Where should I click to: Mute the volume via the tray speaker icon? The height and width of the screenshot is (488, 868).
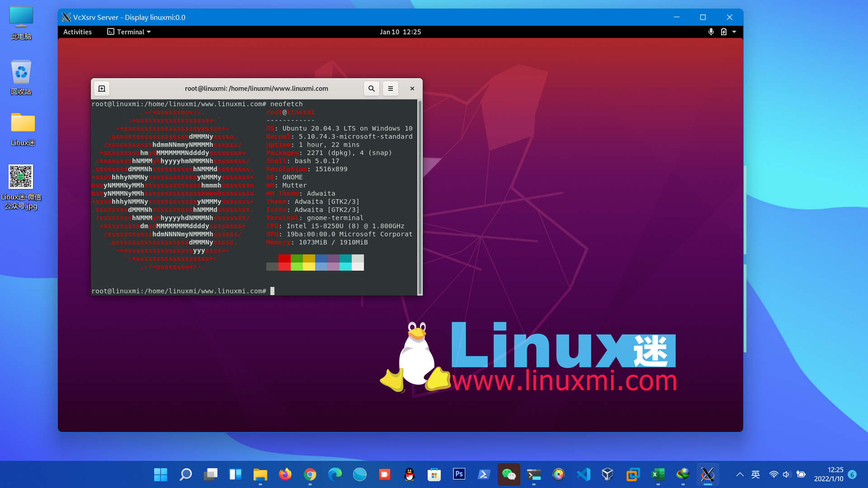[x=787, y=474]
